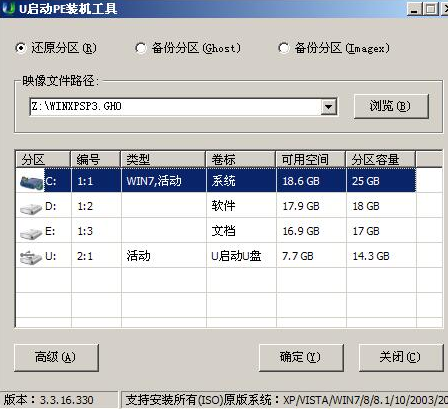Click the 分区容量 column header
Screen dimensions: 448x409
pyautogui.click(x=380, y=160)
